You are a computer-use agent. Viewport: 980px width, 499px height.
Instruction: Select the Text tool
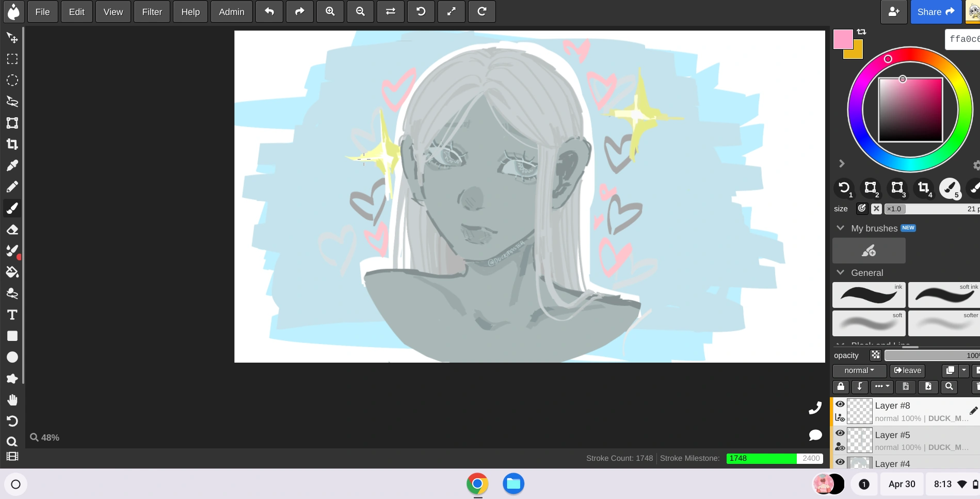[12, 315]
